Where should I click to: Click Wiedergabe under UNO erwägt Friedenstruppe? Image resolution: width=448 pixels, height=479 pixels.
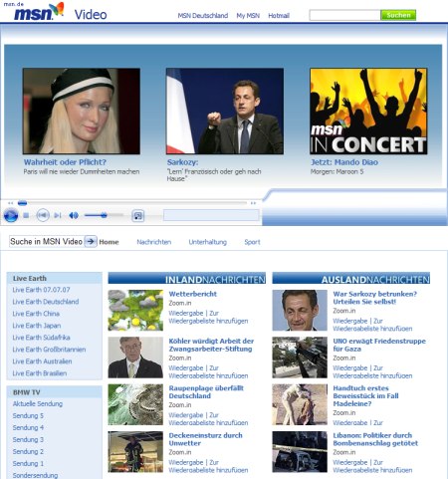[350, 368]
